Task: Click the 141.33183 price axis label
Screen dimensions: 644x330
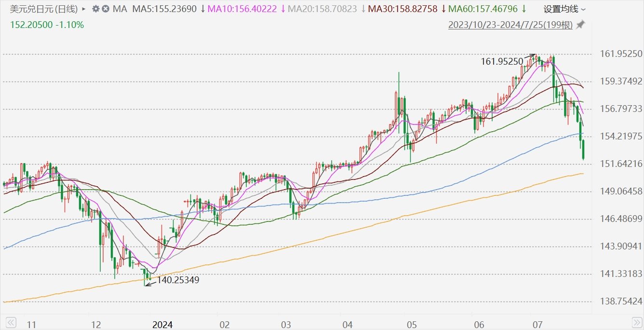Action: point(622,274)
